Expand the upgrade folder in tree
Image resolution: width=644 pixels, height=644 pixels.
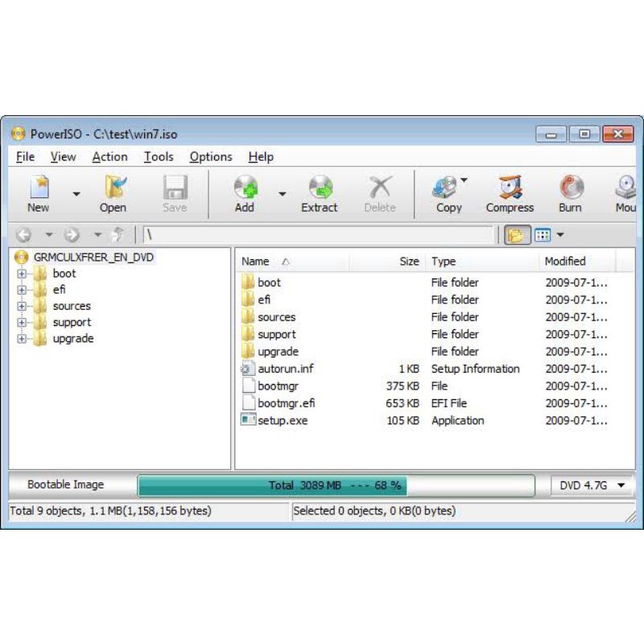(22, 339)
